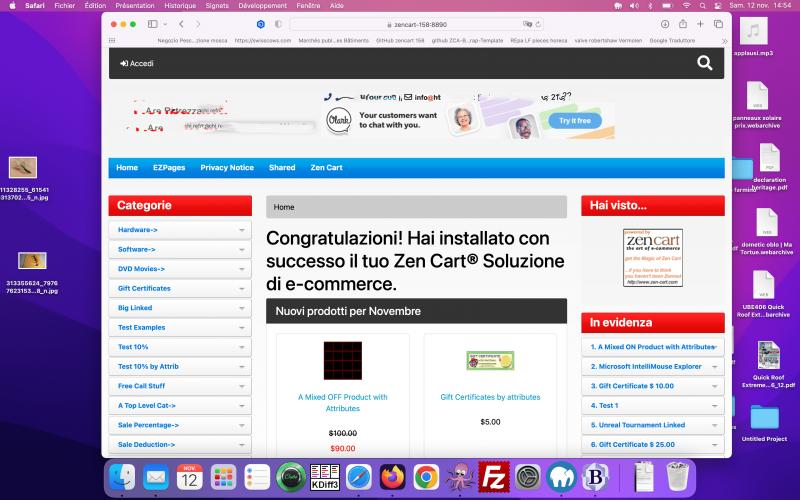The width and height of the screenshot is (800, 500).
Task: Open the favorites grid icon in bookmarks bar
Action: (112, 40)
